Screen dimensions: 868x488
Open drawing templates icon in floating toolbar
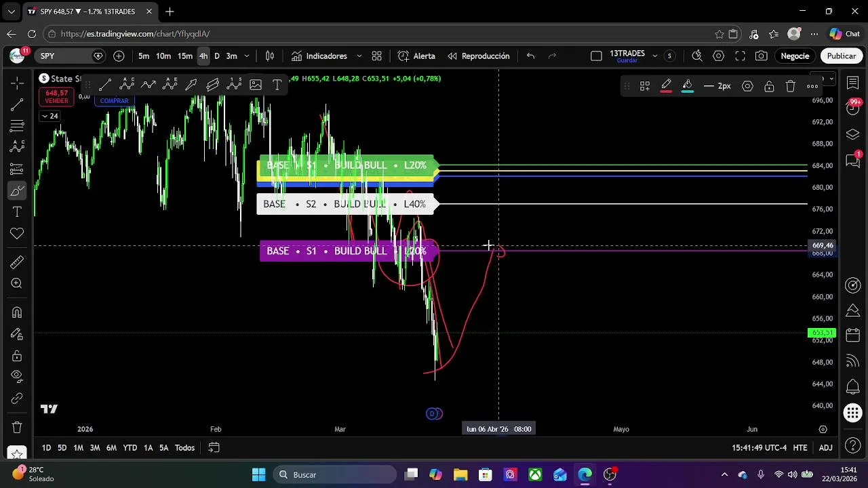click(645, 86)
